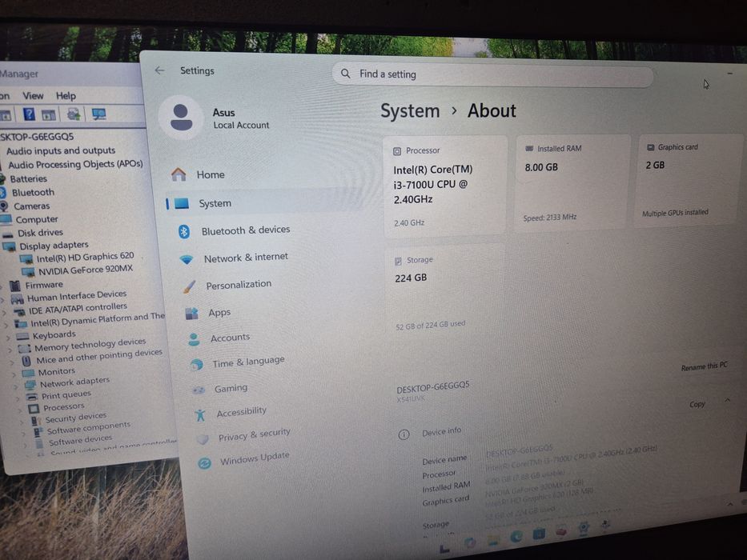Click the Rename this PC button
The height and width of the screenshot is (560, 747).
click(x=704, y=366)
